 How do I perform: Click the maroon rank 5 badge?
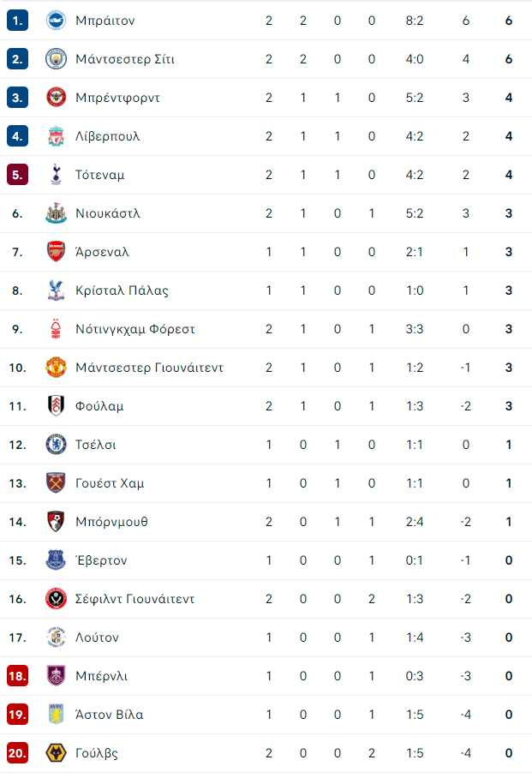point(17,175)
